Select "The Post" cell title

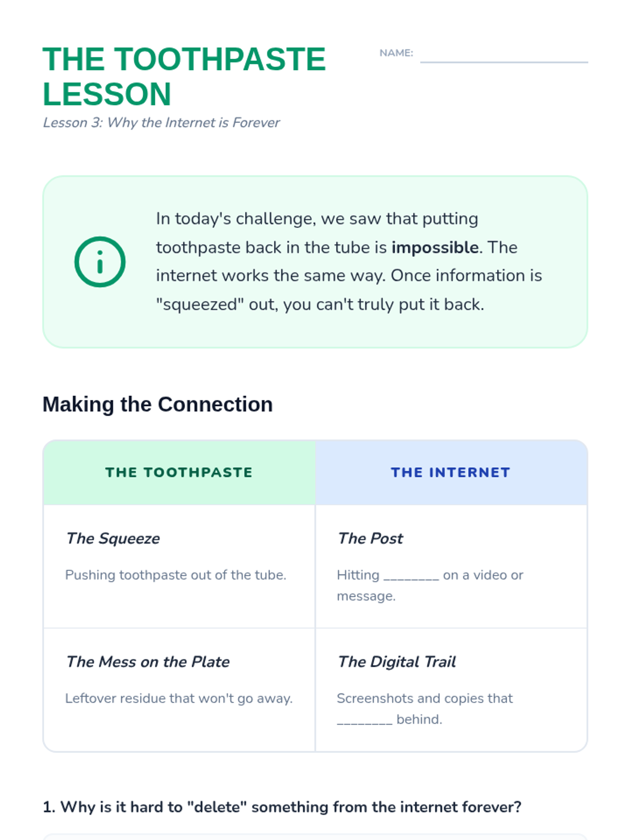point(370,538)
